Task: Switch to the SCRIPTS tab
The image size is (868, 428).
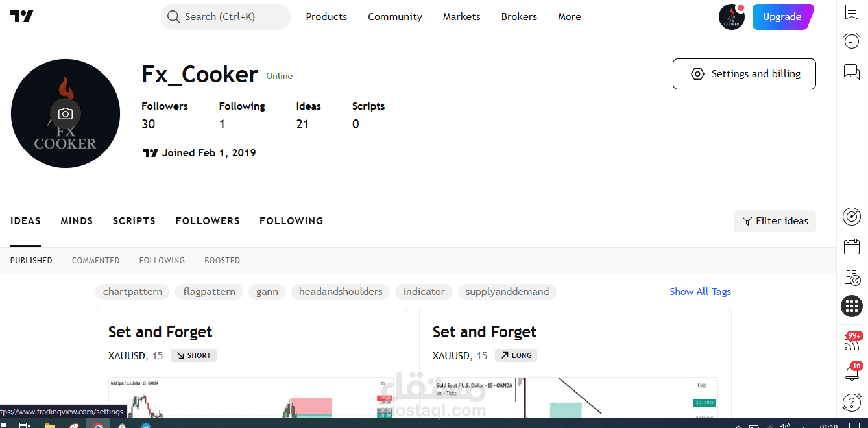Action: [x=134, y=221]
